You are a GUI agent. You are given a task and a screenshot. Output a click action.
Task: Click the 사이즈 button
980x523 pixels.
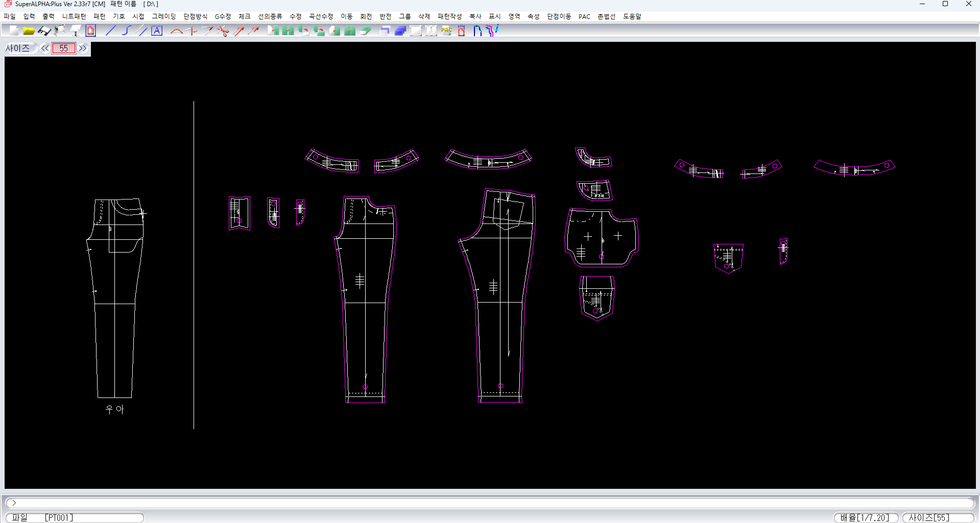click(18, 48)
